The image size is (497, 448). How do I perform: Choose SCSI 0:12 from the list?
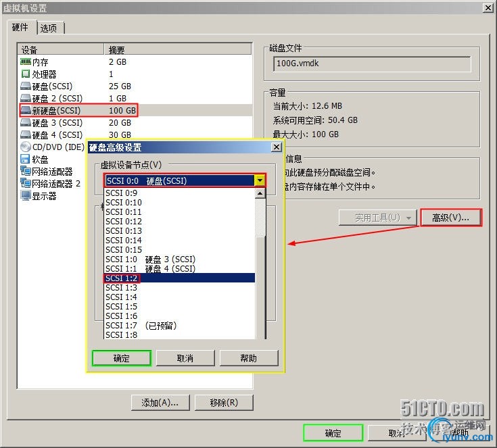(x=179, y=222)
